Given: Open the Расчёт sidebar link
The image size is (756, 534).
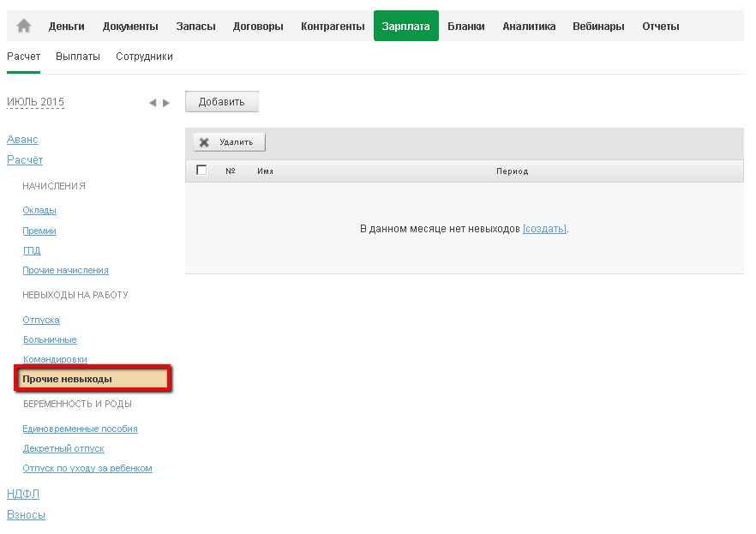Looking at the screenshot, I should coord(25,159).
